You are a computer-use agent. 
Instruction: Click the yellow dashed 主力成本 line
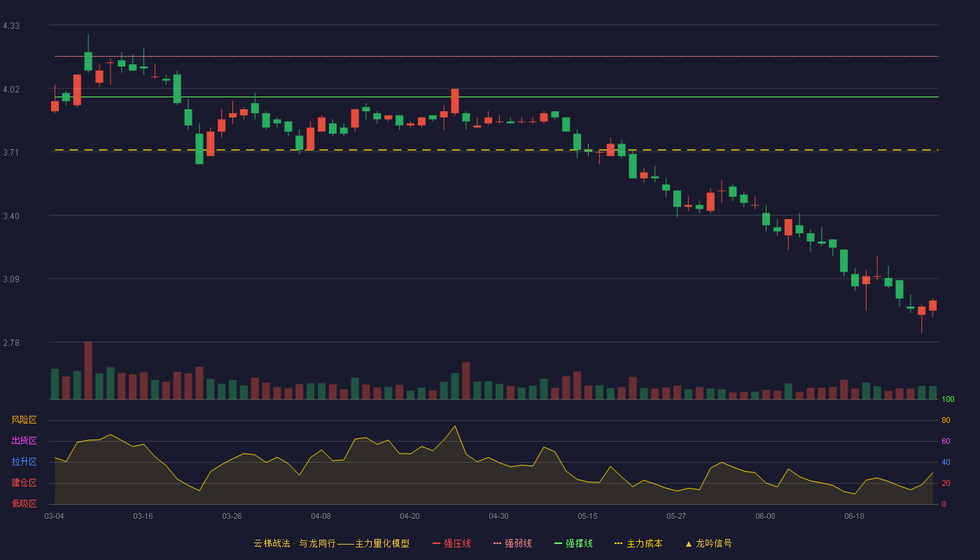pos(496,150)
